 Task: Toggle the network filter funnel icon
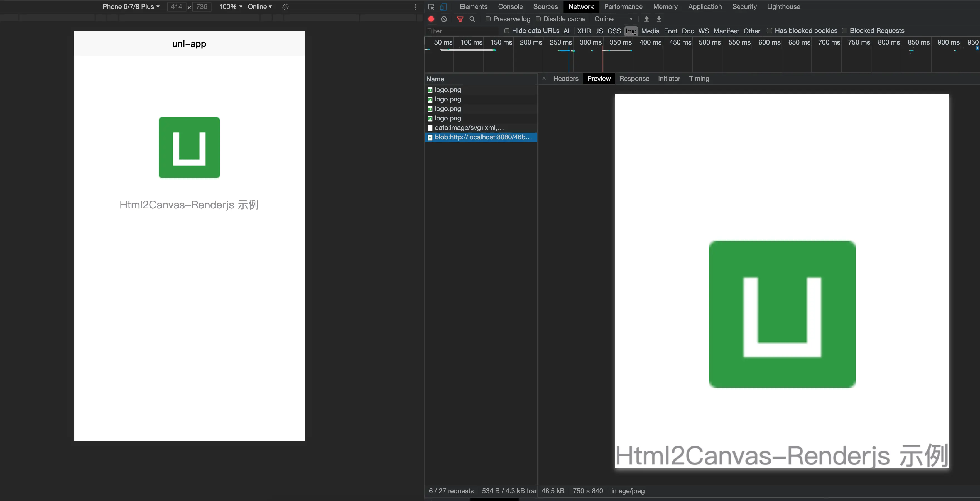[460, 19]
